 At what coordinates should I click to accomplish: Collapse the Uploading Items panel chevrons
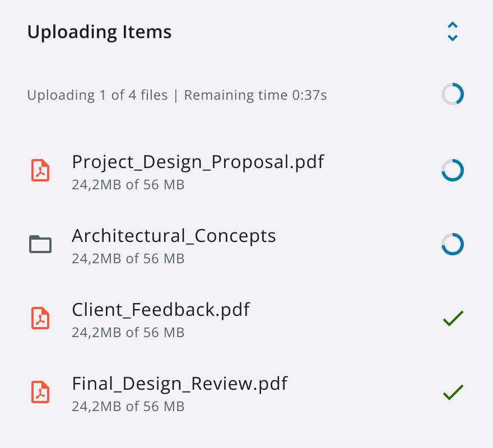click(453, 32)
